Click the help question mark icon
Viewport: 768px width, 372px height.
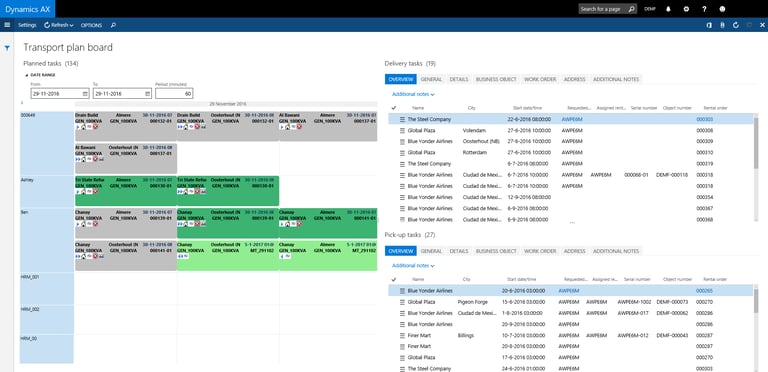[704, 9]
